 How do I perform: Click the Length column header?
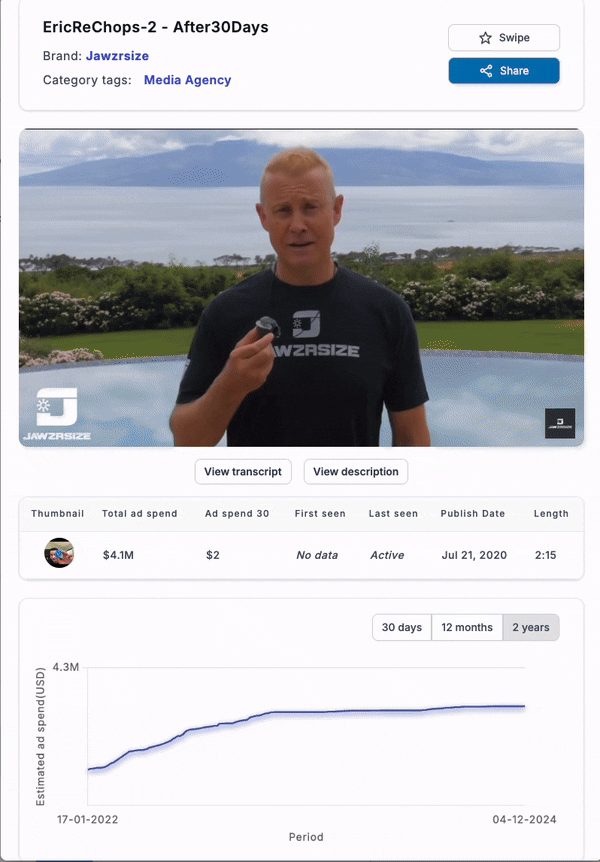[x=551, y=513]
